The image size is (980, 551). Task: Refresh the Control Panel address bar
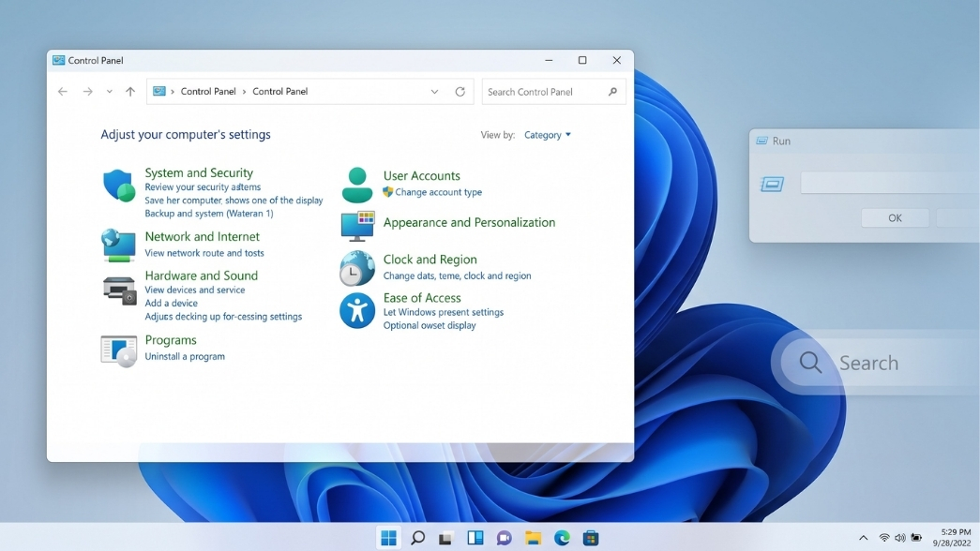click(x=460, y=91)
